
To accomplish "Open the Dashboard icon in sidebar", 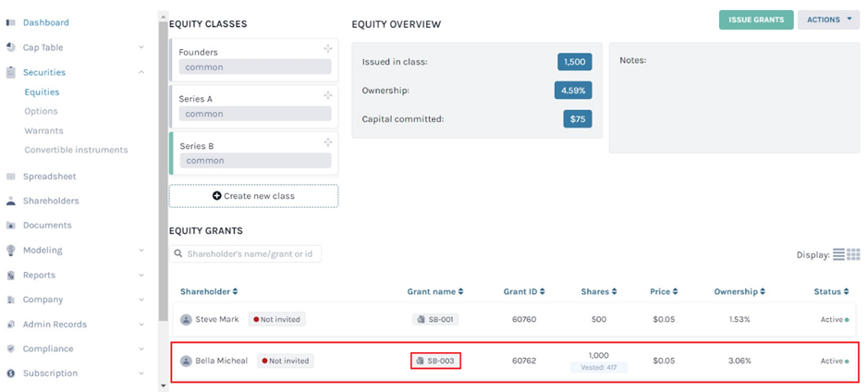I will point(11,23).
